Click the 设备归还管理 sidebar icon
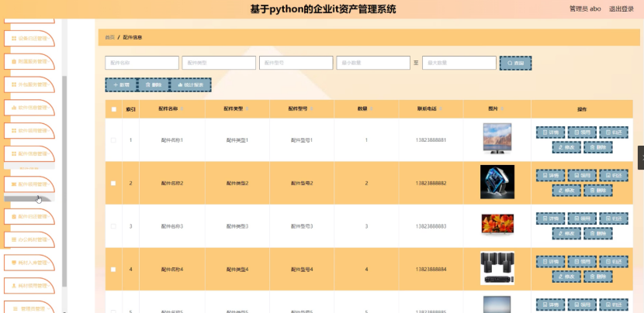 point(14,39)
